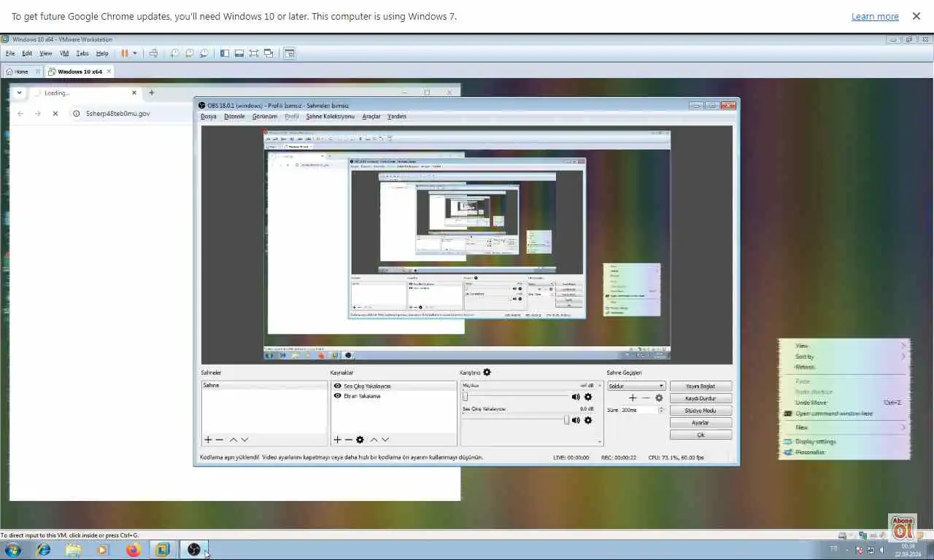Viewport: 934px width, 560px height.
Task: Pause the VM from the VMware toolbar
Action: pos(125,53)
